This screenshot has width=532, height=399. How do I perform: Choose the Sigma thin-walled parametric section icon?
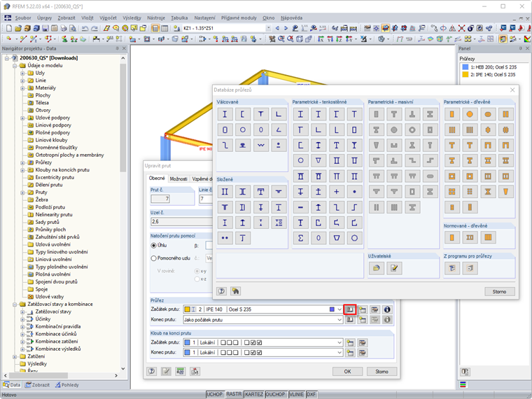[x=300, y=238]
